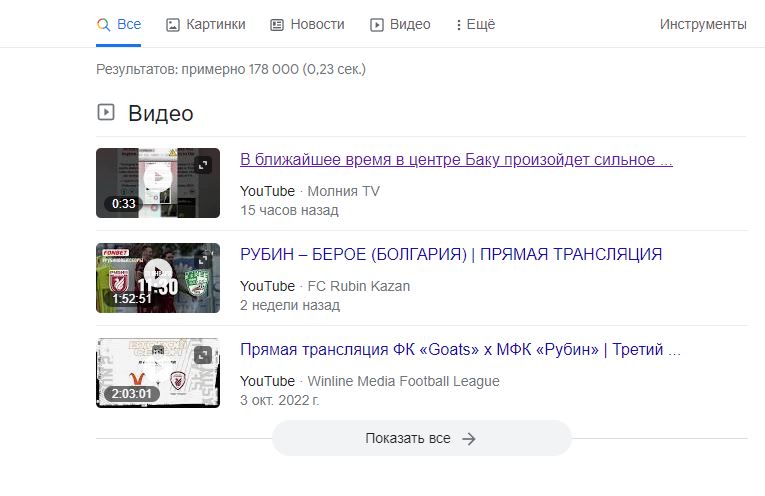The height and width of the screenshot is (496, 765).
Task: Click expand icon on the 2:03:01 video thumbnail
Action: (203, 355)
